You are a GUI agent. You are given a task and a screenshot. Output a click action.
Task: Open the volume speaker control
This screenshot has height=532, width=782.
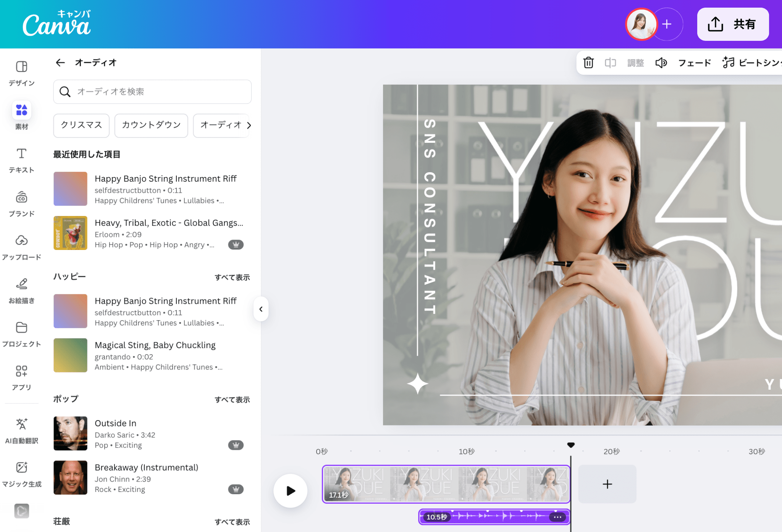(661, 63)
